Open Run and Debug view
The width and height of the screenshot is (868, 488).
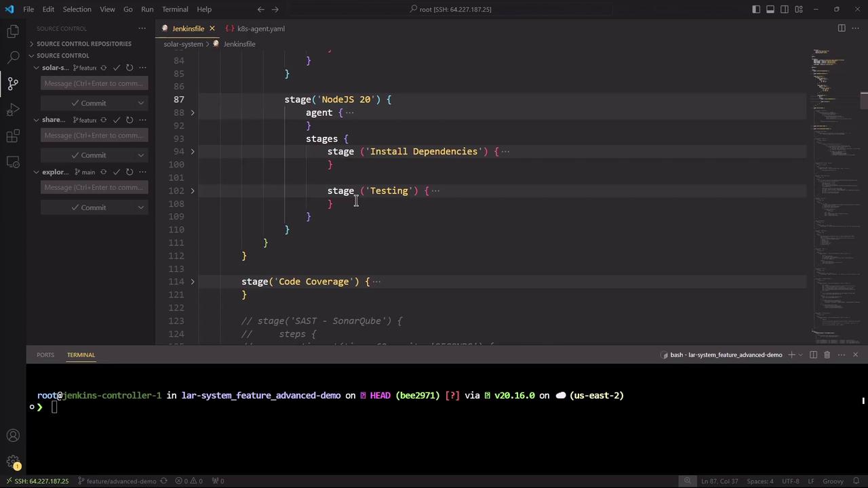(x=13, y=110)
